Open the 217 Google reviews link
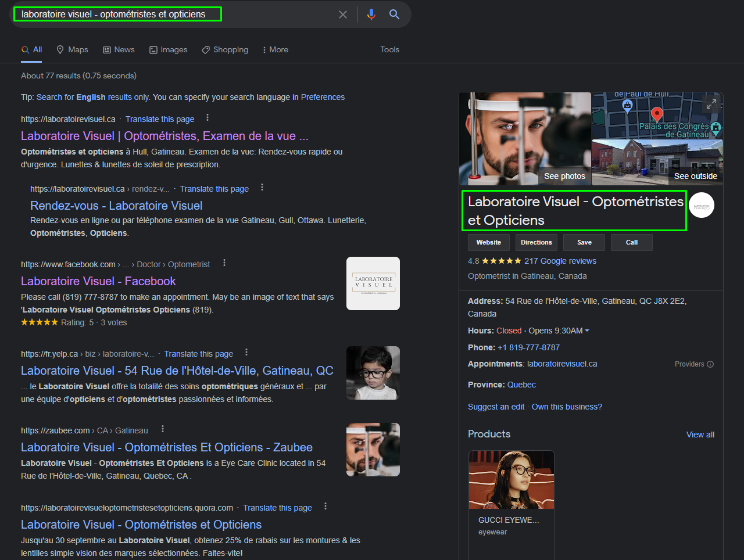The height and width of the screenshot is (560, 744). pos(560,261)
